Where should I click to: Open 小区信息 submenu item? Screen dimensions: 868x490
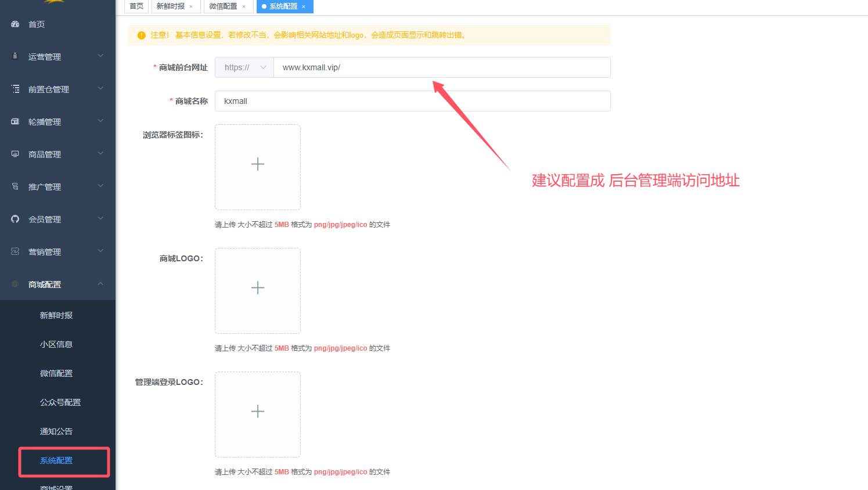pos(56,344)
